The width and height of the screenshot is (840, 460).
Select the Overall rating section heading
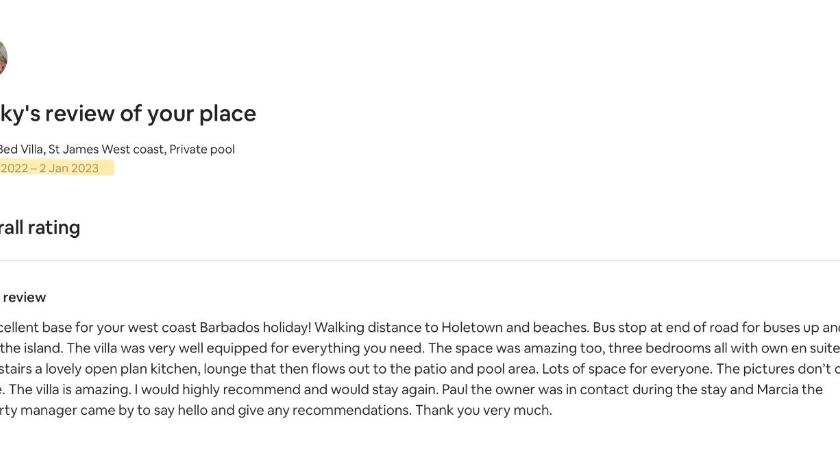click(x=40, y=228)
